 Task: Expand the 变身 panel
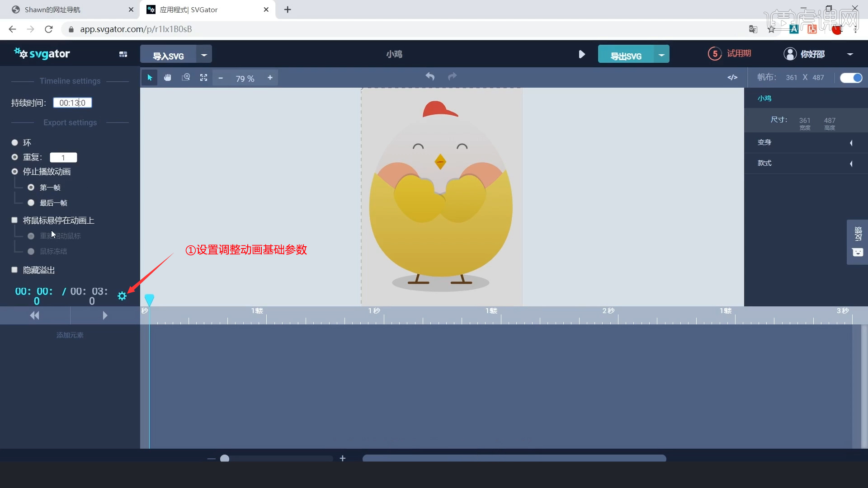coord(852,143)
